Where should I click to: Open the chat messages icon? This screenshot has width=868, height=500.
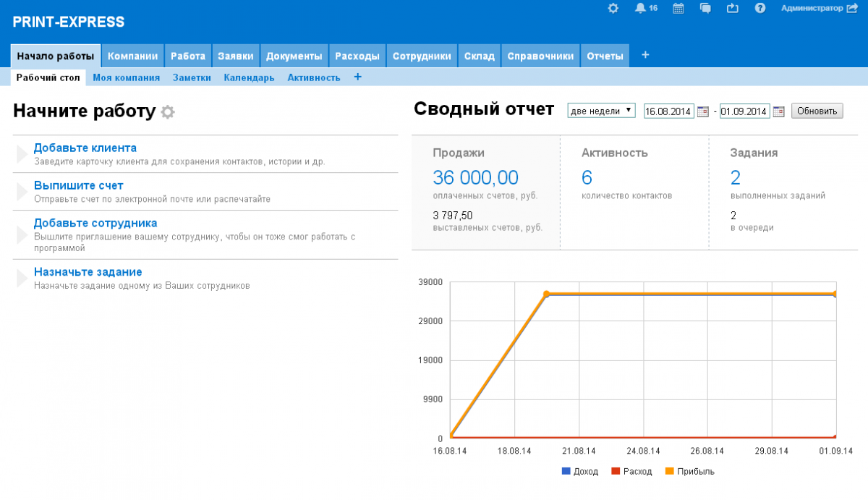tap(705, 8)
